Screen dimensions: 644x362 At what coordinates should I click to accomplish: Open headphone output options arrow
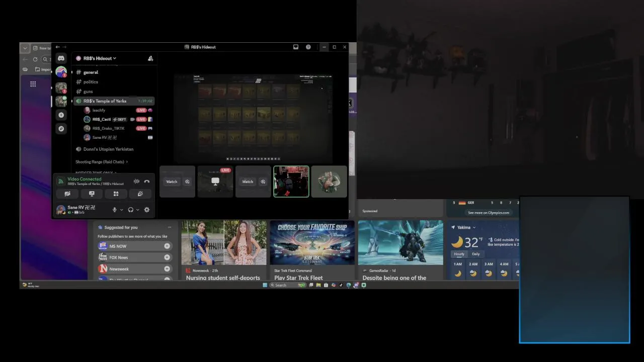pos(137,210)
